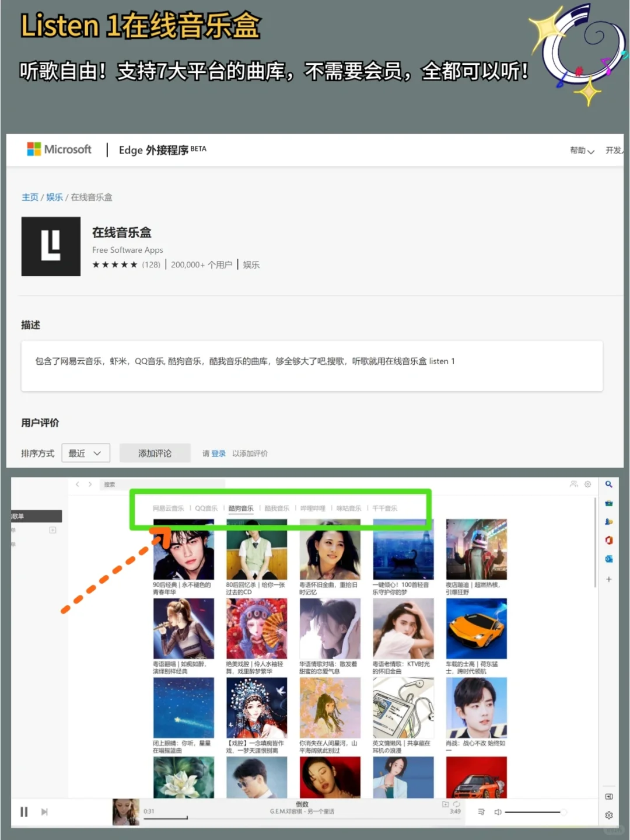
Task: Click the 在线音乐盒 extension logo icon
Action: coord(51,246)
